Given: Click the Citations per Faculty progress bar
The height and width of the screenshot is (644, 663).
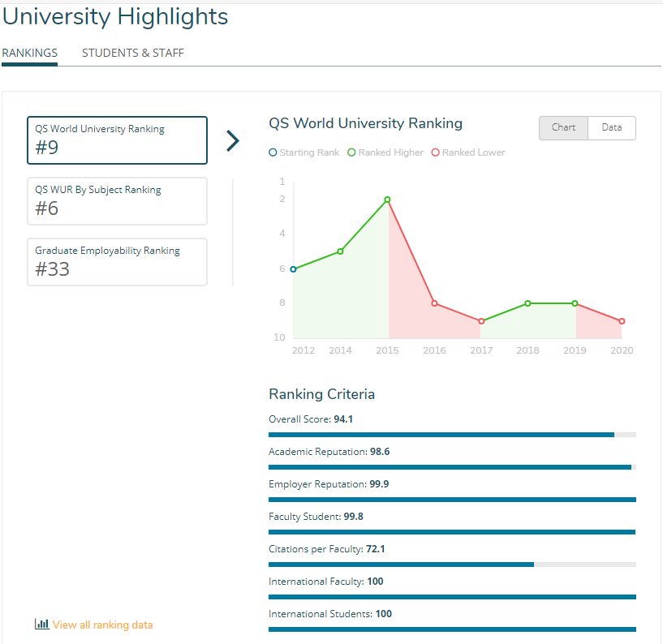Looking at the screenshot, I should tap(452, 565).
